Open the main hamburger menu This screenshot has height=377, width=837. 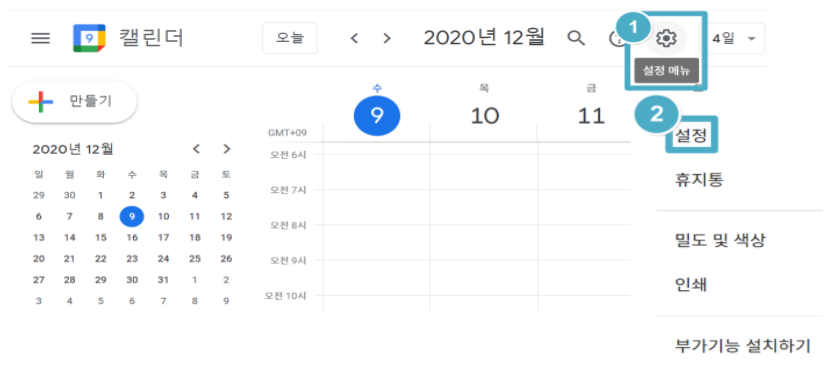pyautogui.click(x=41, y=38)
